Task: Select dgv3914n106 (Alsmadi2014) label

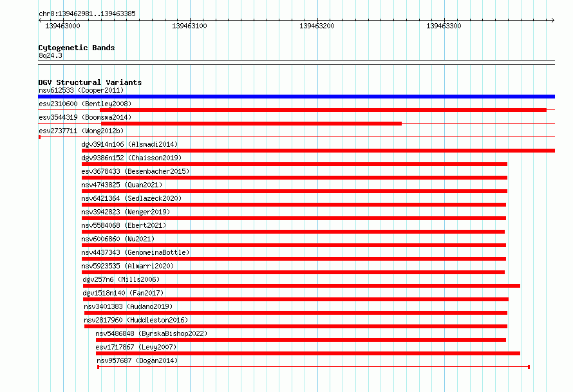Action: pos(129,144)
